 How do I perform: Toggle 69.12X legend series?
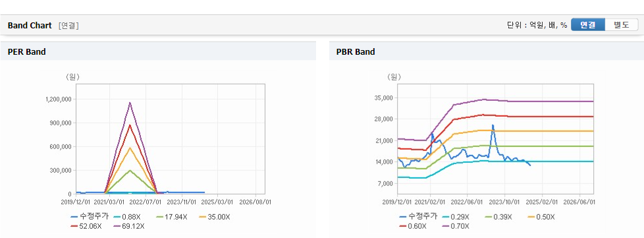[x=129, y=226]
